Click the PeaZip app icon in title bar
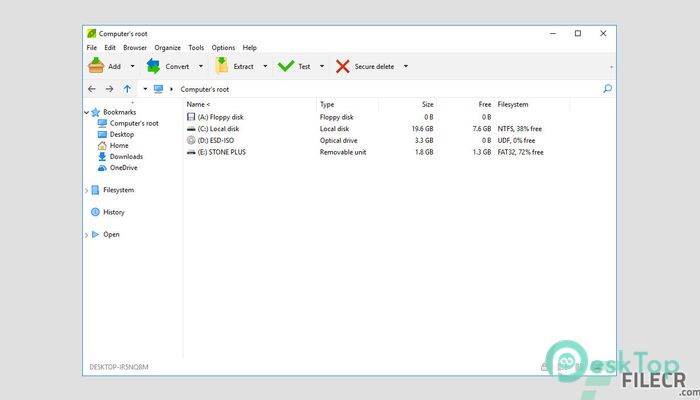Image resolution: width=700 pixels, height=400 pixels. [92, 33]
